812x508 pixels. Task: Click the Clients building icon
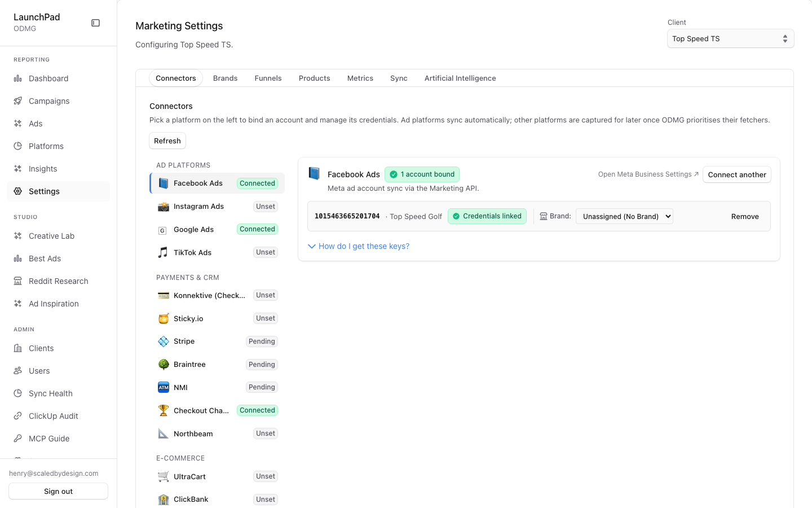point(18,348)
